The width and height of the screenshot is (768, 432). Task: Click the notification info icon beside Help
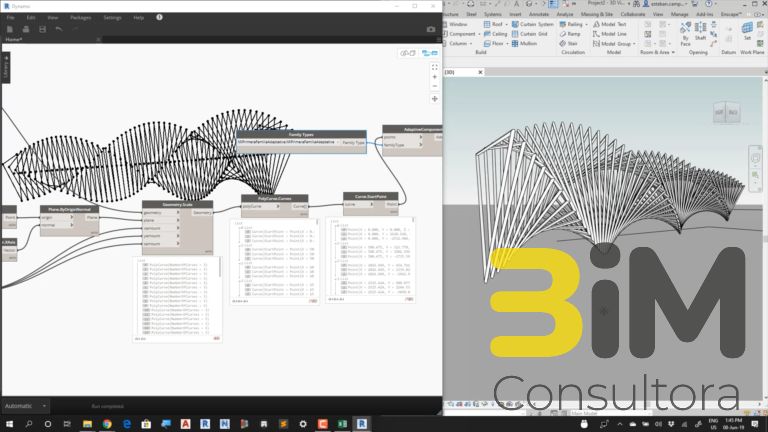[159, 17]
